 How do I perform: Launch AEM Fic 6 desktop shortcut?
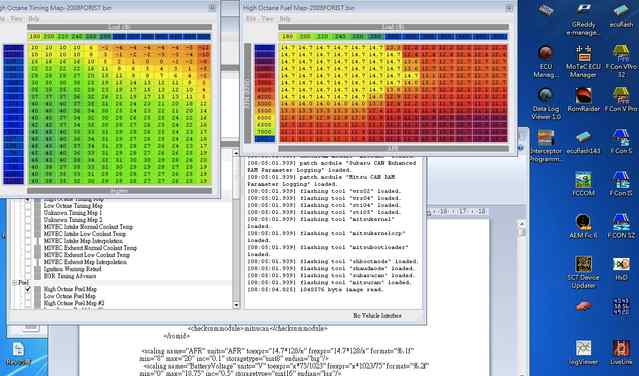coord(583,226)
